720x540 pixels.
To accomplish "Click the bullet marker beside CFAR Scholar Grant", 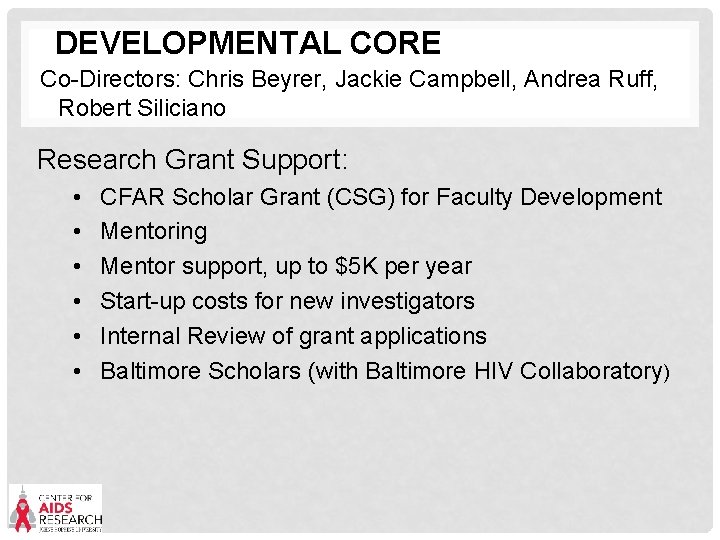I will [x=77, y=197].
